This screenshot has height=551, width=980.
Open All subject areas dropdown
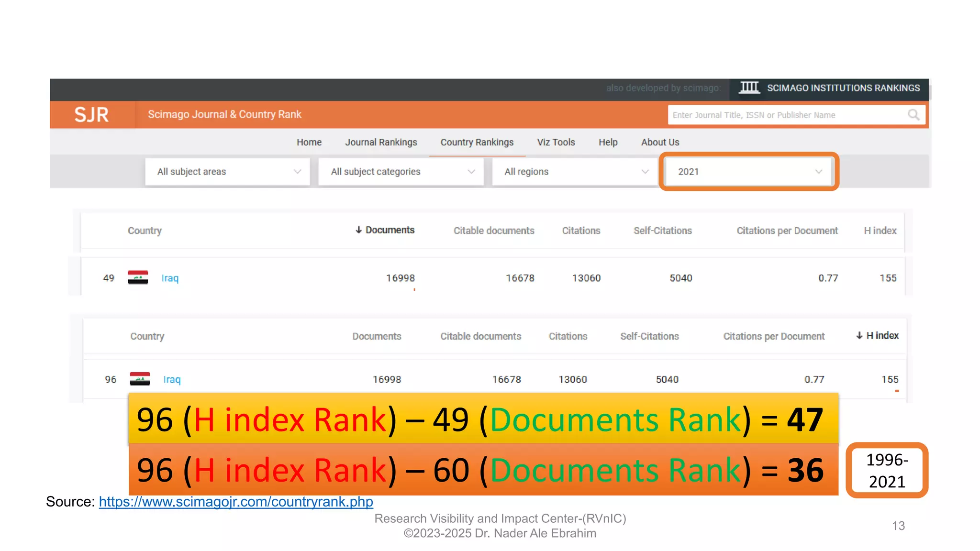[228, 172]
